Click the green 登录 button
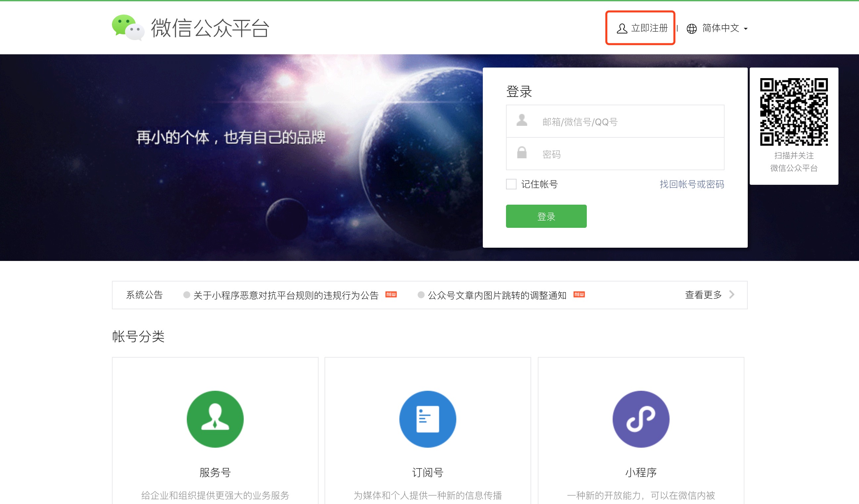Viewport: 859px width, 504px height. pyautogui.click(x=546, y=216)
